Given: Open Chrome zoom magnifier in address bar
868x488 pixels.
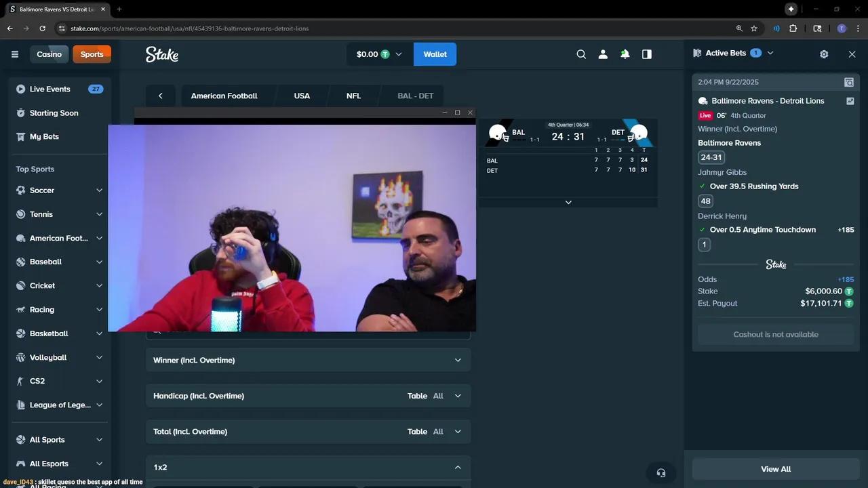Looking at the screenshot, I should click(x=739, y=28).
